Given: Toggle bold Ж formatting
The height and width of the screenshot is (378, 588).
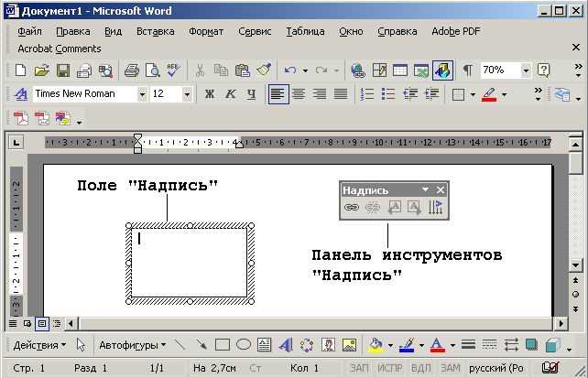Looking at the screenshot, I should [x=209, y=93].
